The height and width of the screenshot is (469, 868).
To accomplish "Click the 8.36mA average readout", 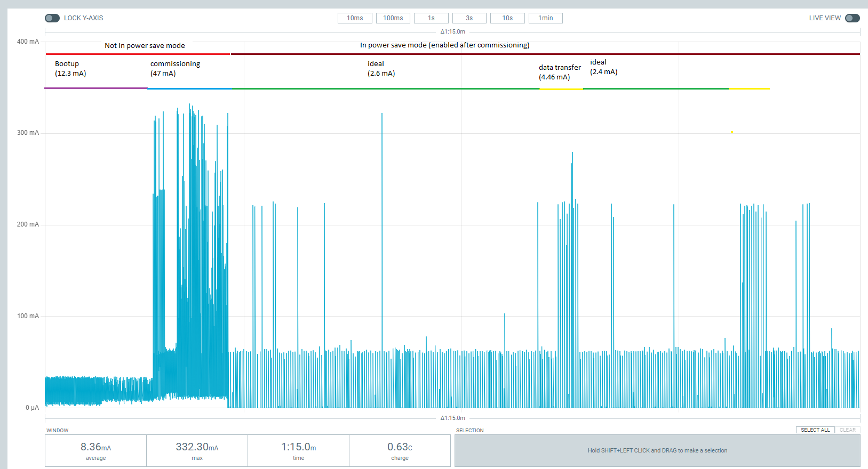I will click(95, 451).
